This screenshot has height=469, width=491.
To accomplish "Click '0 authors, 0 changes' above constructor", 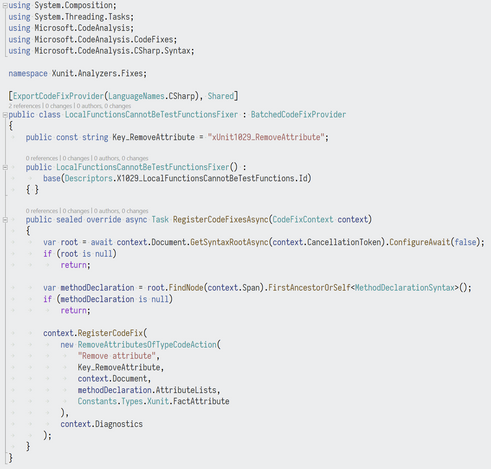I will point(121,158).
